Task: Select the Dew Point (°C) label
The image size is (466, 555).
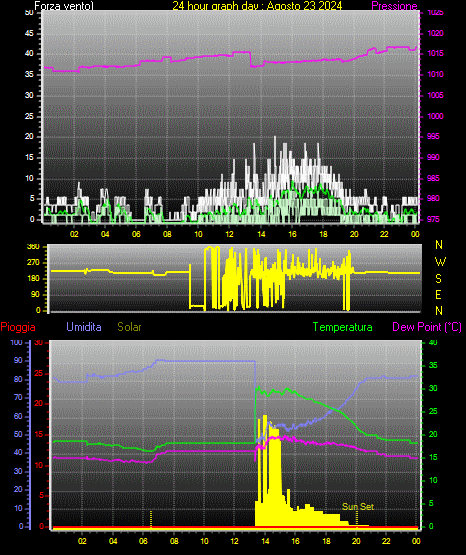Action: [427, 327]
